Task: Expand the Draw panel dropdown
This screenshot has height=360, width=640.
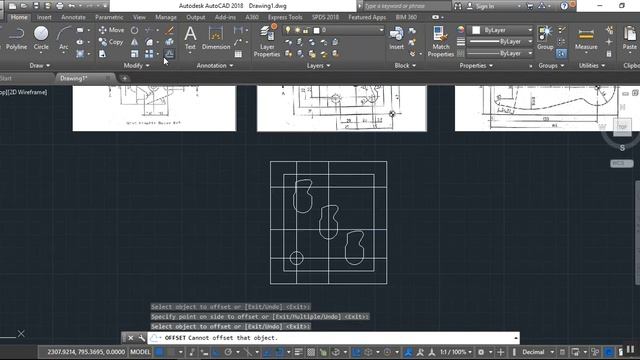Action: pos(40,65)
